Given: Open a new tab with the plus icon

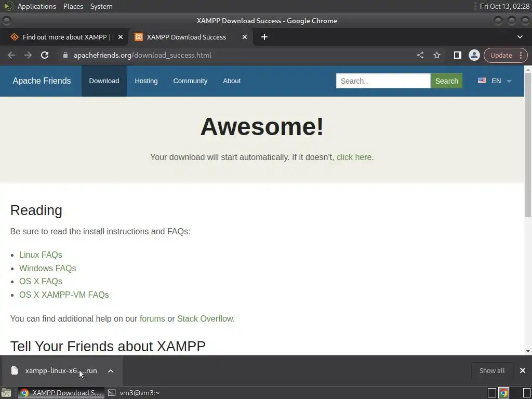Looking at the screenshot, I should [264, 37].
